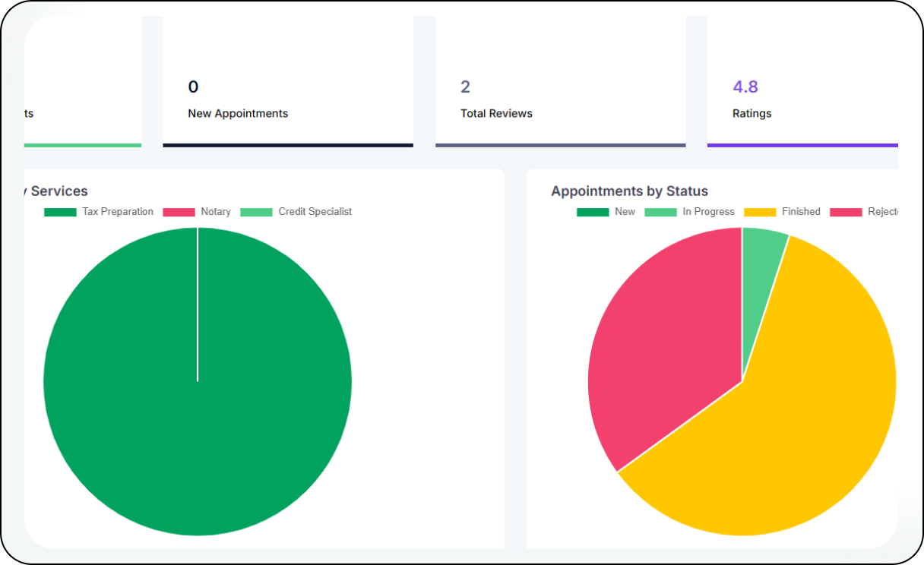Click the Total Reviews count of 2

[x=465, y=87]
